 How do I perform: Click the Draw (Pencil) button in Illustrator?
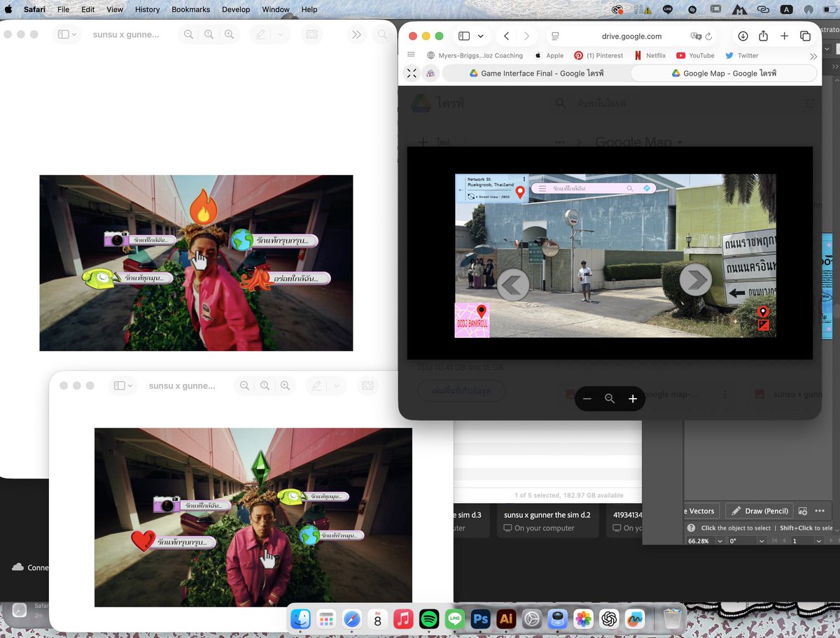(759, 511)
